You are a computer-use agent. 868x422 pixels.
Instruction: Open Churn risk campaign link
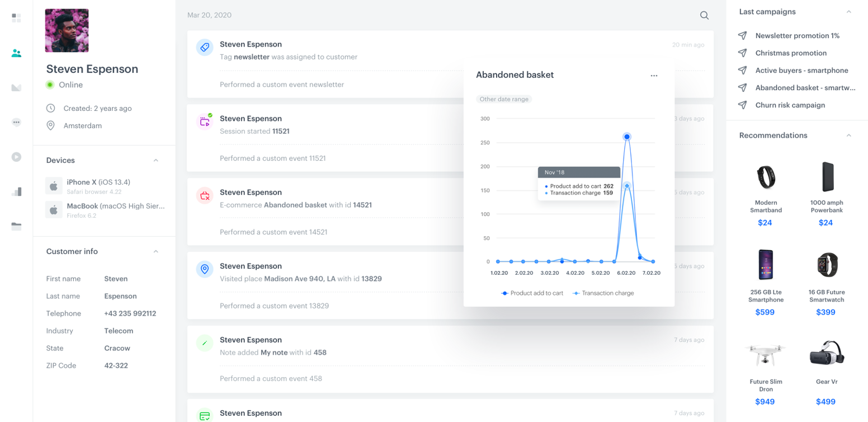point(790,105)
